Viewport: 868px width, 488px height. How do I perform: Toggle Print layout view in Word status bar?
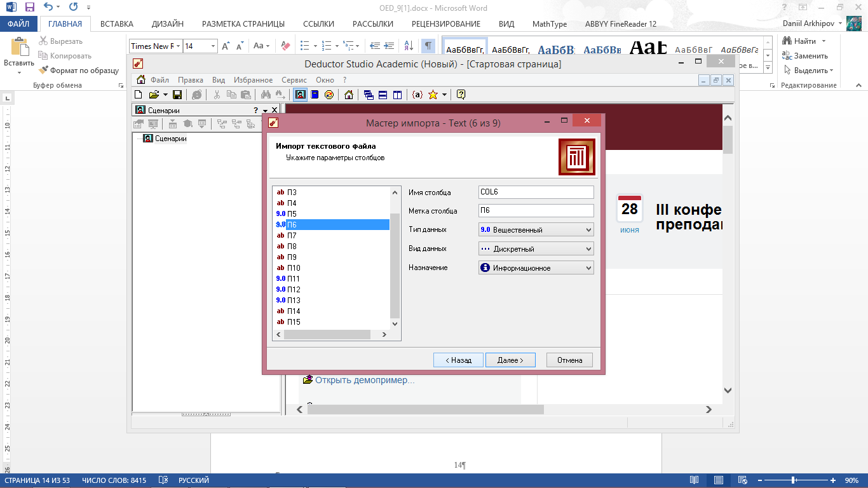coord(718,480)
